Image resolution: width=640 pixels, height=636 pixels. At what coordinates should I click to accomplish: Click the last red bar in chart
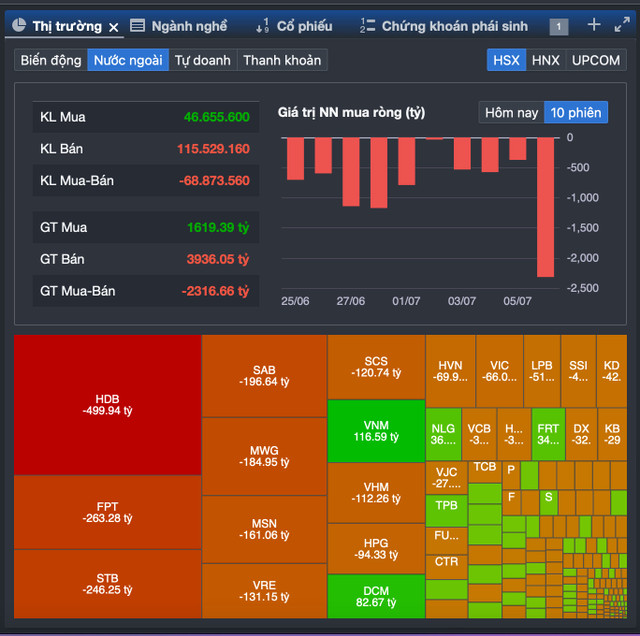[545, 206]
